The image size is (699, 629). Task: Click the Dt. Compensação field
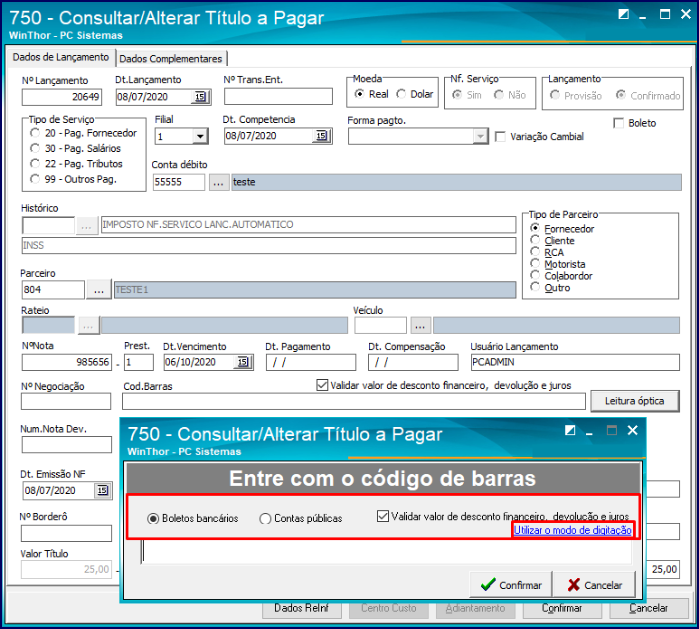413,362
